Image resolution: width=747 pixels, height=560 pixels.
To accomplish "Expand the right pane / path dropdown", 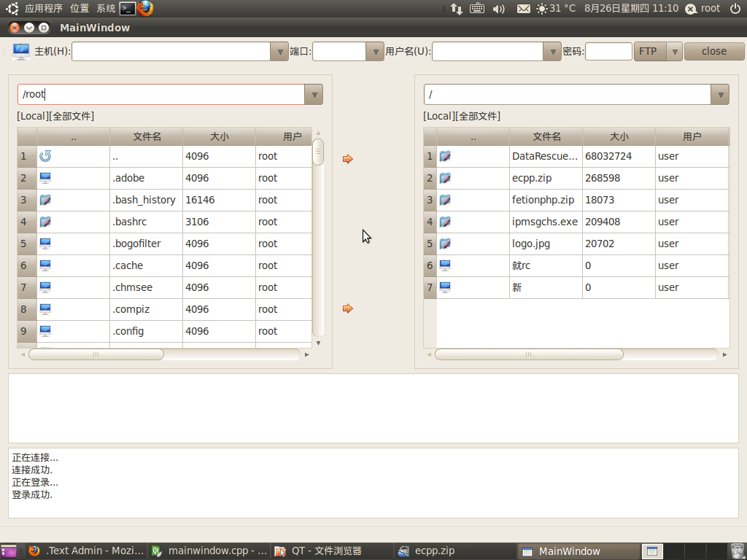I will (x=720, y=94).
